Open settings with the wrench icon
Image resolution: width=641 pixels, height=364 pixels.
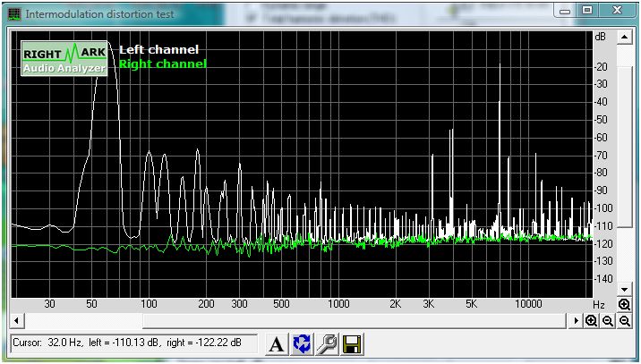[328, 344]
